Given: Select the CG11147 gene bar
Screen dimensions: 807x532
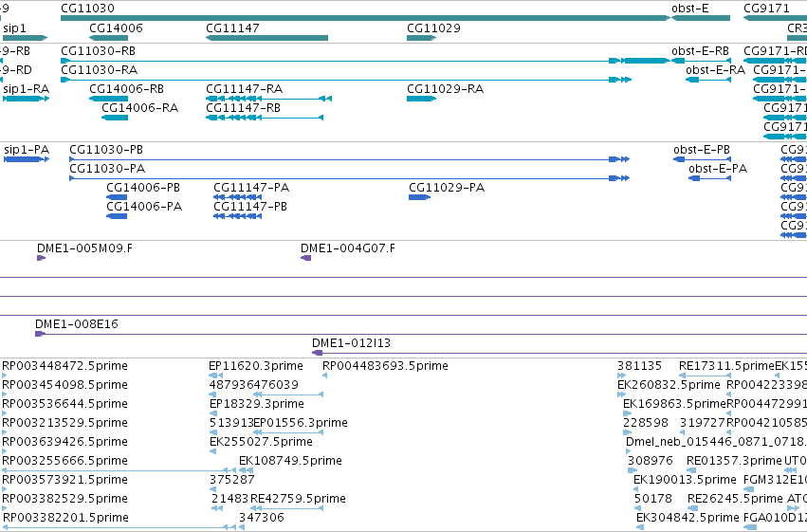Looking at the screenshot, I should pyautogui.click(x=266, y=38).
